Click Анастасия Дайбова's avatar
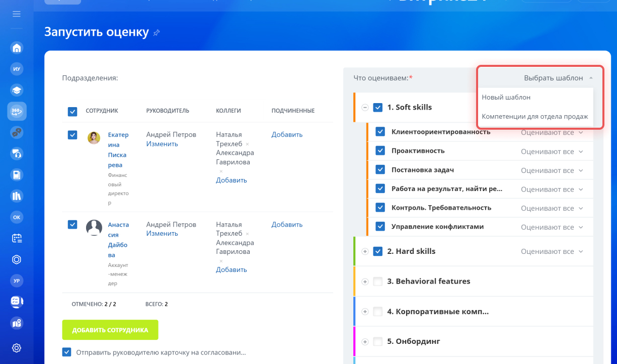Viewport: 617px width, 364px height. pyautogui.click(x=94, y=228)
